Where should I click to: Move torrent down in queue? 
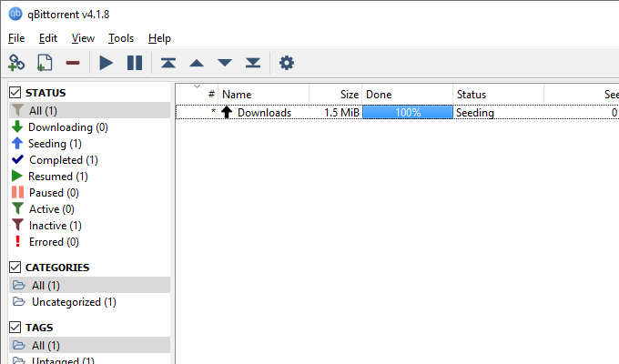coord(225,63)
